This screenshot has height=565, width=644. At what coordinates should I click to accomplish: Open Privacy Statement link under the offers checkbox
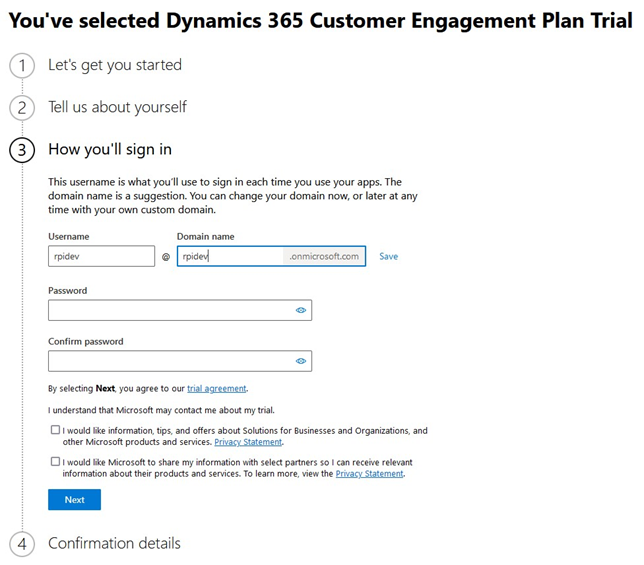[248, 442]
